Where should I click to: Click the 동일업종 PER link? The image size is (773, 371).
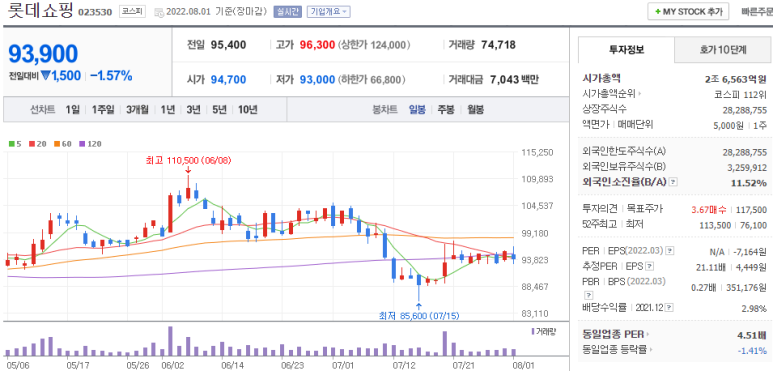point(613,335)
